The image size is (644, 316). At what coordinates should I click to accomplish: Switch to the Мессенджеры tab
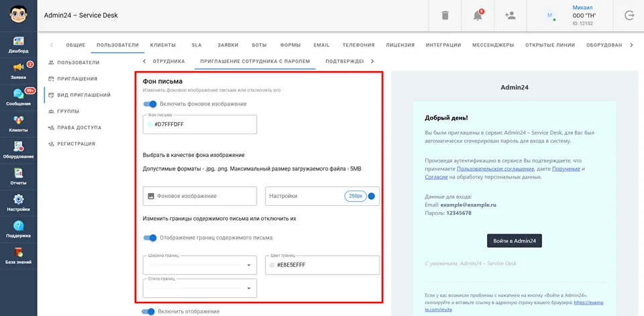click(493, 45)
